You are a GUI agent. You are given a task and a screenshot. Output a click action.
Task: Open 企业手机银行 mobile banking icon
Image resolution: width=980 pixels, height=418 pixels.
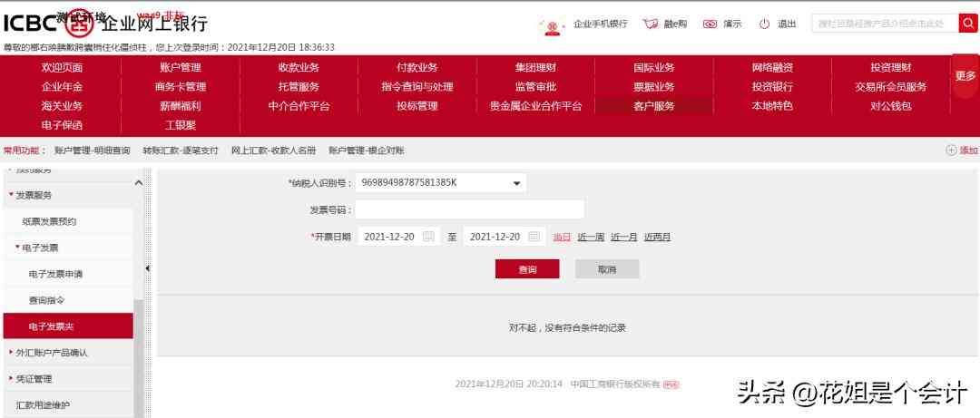(x=550, y=24)
